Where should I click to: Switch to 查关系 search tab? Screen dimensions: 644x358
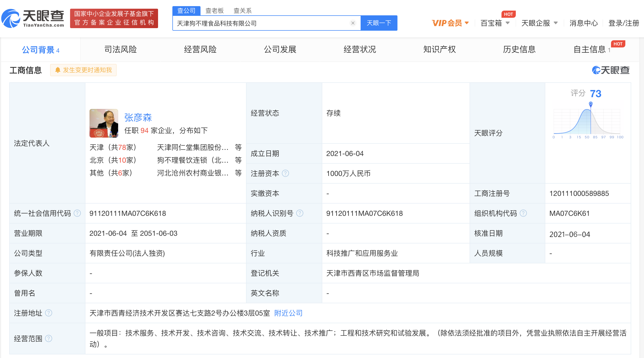point(242,10)
